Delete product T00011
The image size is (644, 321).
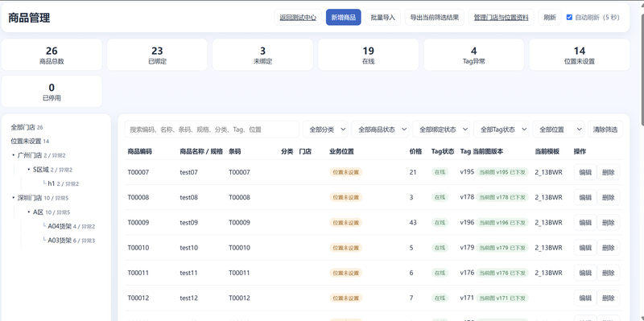609,273
